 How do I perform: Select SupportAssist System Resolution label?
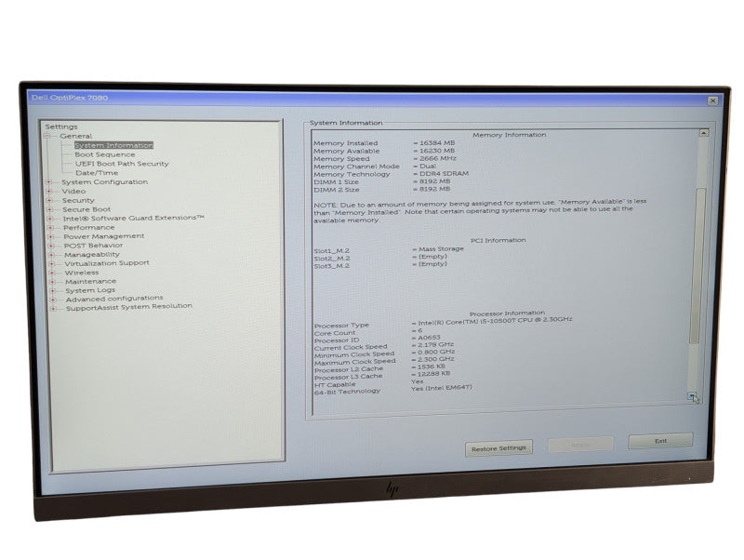(129, 307)
